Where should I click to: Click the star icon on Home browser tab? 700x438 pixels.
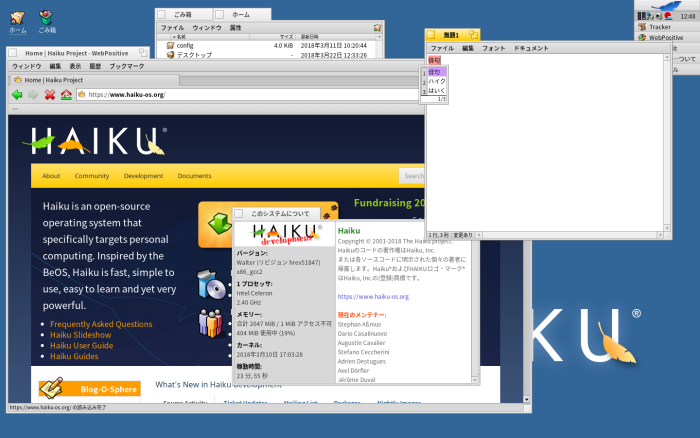pyautogui.click(x=18, y=80)
